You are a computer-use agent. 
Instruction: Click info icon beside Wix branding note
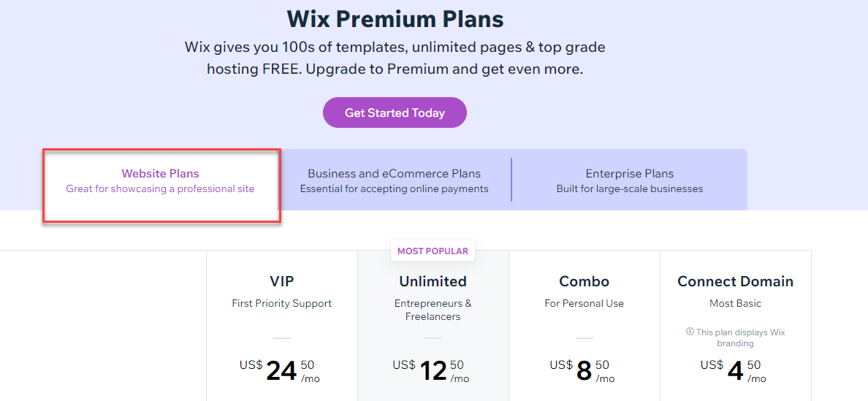pyautogui.click(x=690, y=332)
